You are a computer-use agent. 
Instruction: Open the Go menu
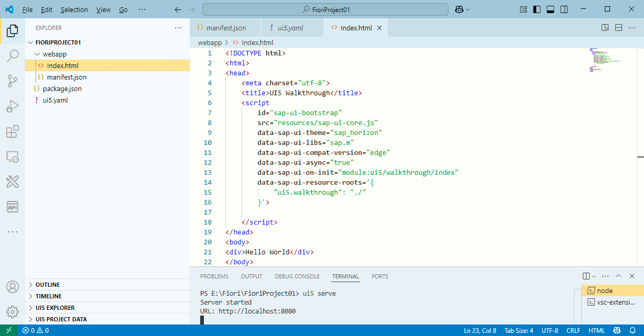[x=123, y=9]
